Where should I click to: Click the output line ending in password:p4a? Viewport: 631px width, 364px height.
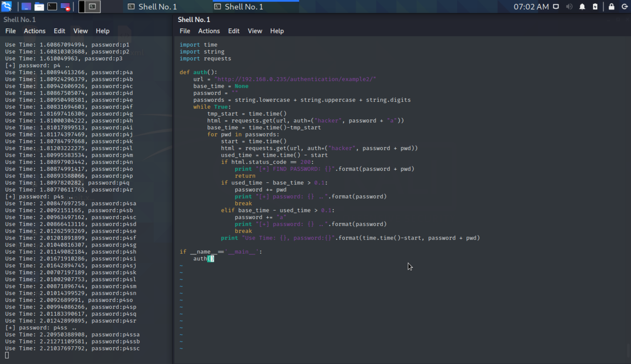[69, 72]
